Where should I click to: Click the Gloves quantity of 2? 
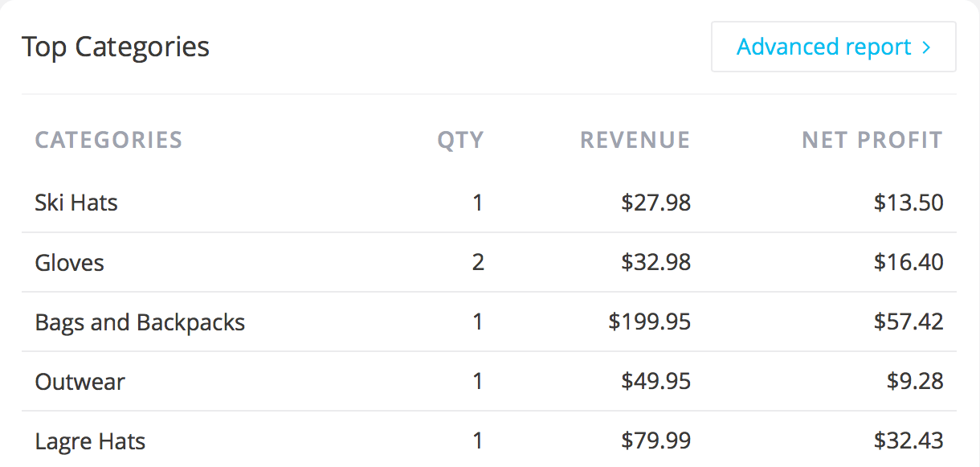click(478, 263)
